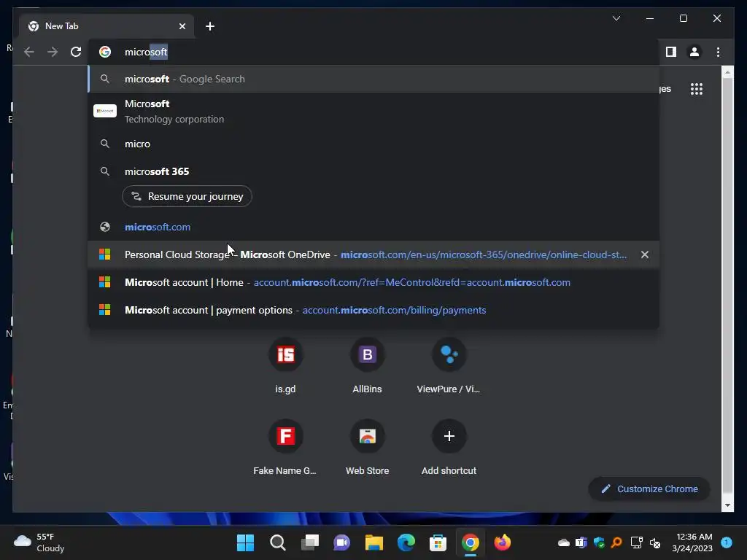Open the Web Store shortcut
Image resolution: width=747 pixels, height=560 pixels.
[x=368, y=448]
